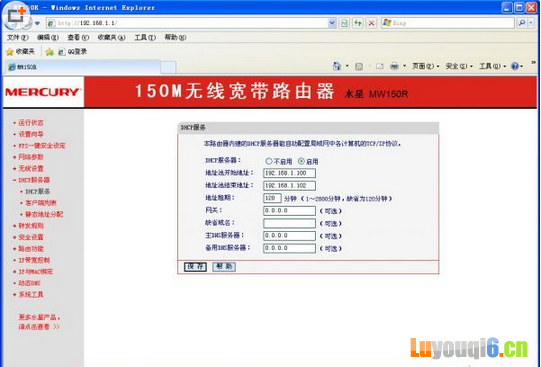The image size is (541, 367).
Task: Collapse the DHCP服务器 sidebar section
Action: coord(31,180)
